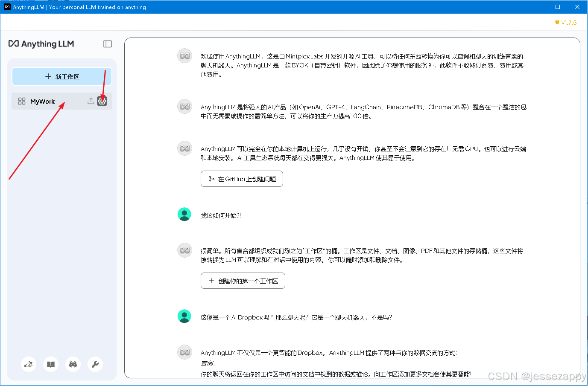Click the paragraph starting 很简单。所有集合
Screen dimensions: 588x386
362,255
